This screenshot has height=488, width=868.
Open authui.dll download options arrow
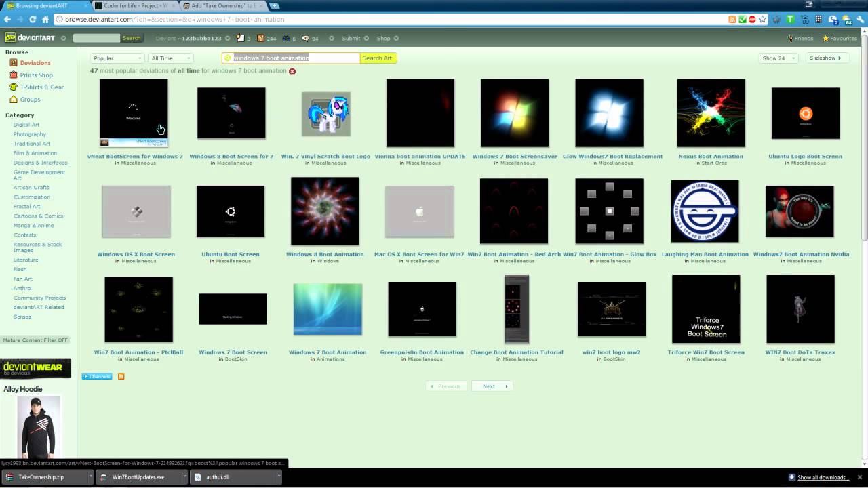278,477
